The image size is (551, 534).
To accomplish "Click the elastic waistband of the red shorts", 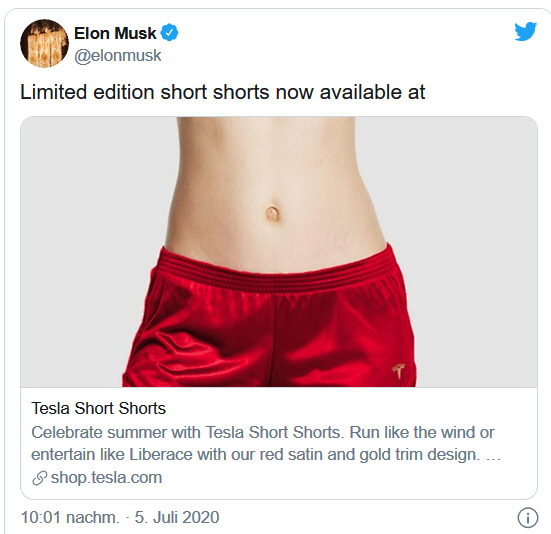I will pos(278,271).
